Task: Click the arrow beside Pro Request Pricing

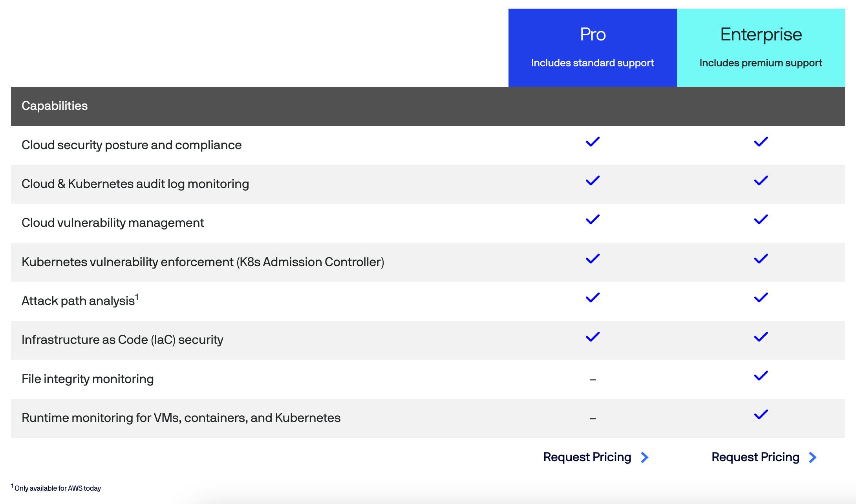Action: pyautogui.click(x=644, y=458)
